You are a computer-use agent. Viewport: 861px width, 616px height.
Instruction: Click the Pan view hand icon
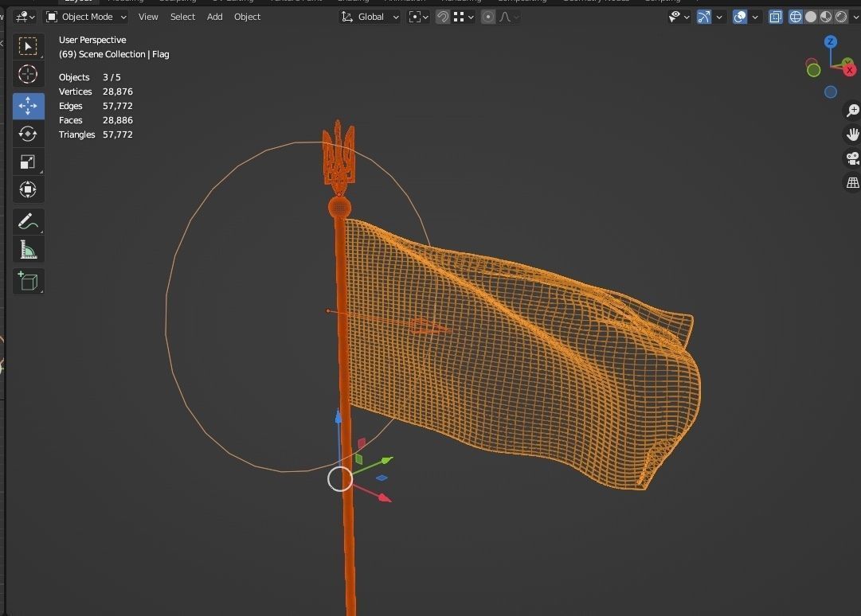[852, 135]
